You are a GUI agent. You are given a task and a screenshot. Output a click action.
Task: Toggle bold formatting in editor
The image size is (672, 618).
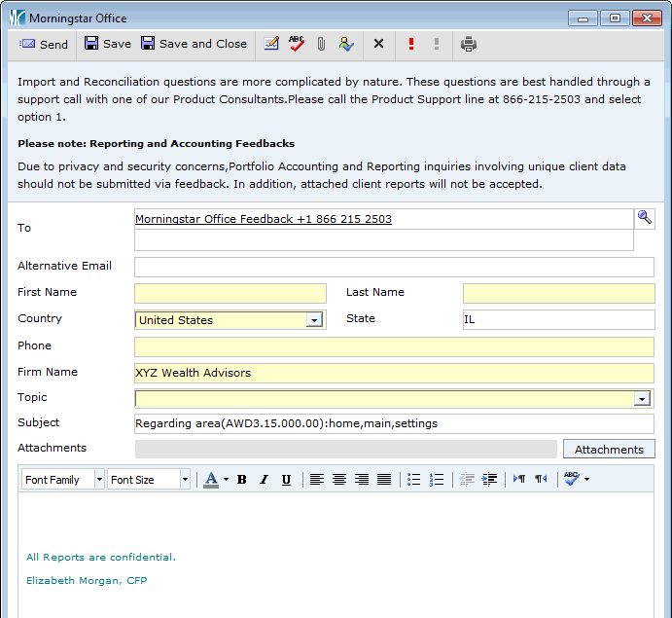pos(241,480)
